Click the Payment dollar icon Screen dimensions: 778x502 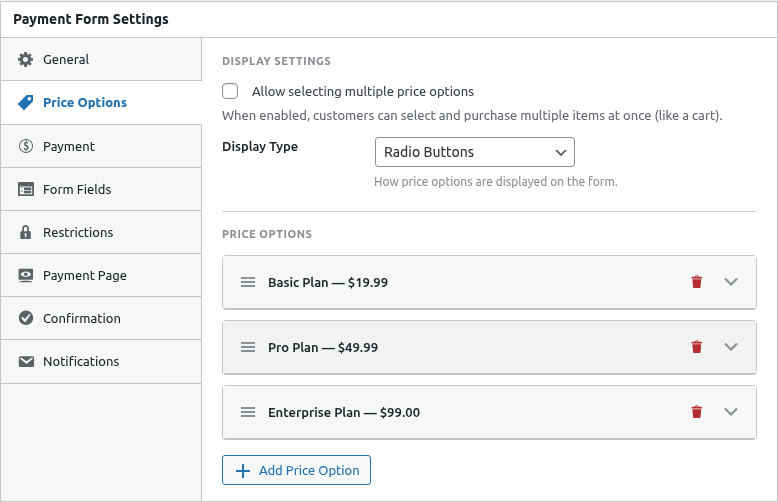25,146
